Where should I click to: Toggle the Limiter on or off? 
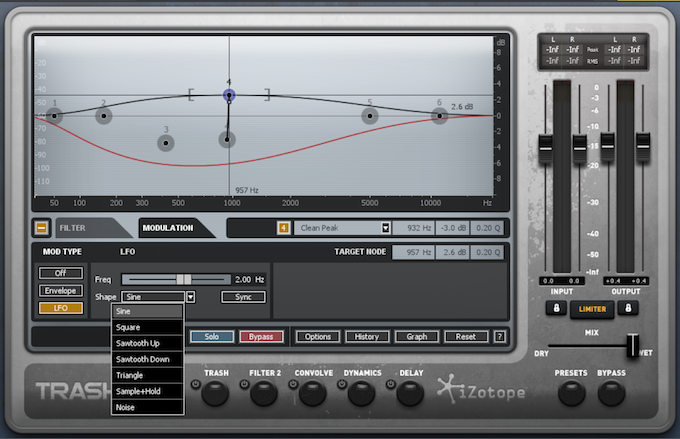(x=592, y=309)
